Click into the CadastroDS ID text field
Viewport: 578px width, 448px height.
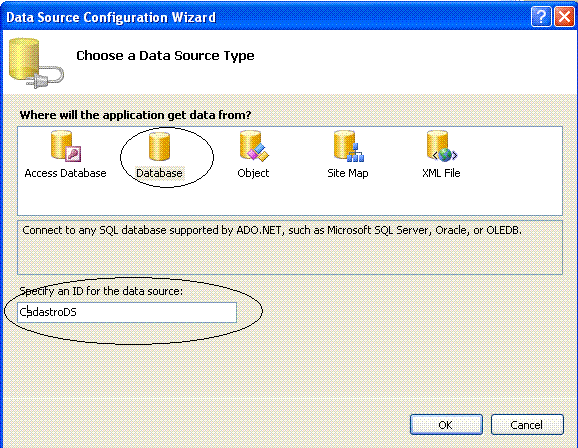click(127, 312)
